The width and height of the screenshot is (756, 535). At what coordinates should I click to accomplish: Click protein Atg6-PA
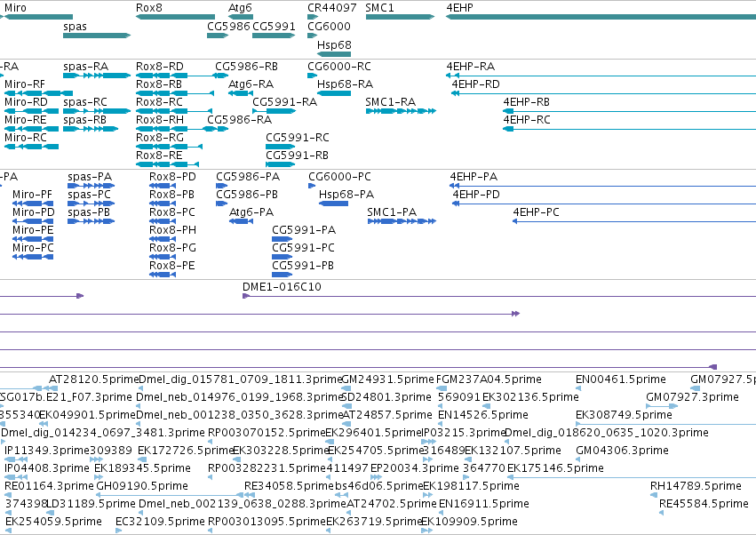(241, 221)
